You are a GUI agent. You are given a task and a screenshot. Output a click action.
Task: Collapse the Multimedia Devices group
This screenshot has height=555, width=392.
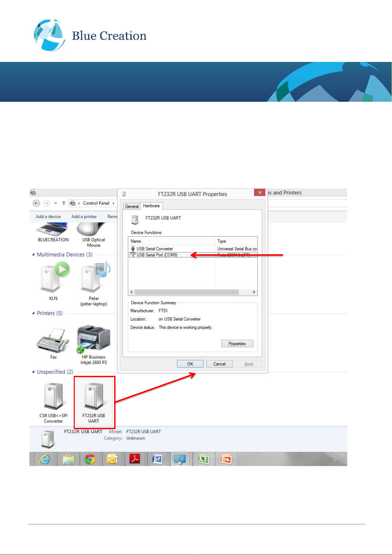tap(33, 255)
